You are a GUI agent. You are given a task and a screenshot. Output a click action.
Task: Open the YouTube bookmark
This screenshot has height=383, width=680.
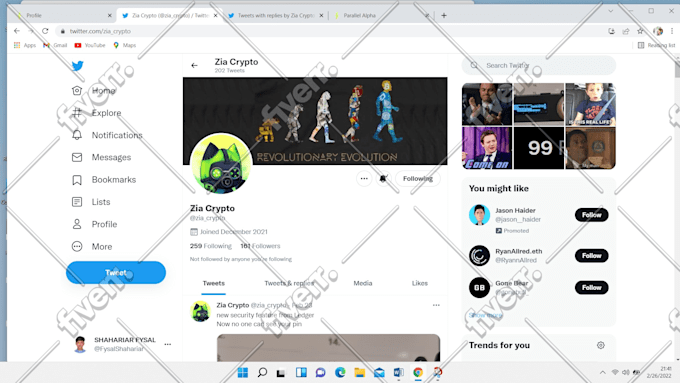(90, 45)
